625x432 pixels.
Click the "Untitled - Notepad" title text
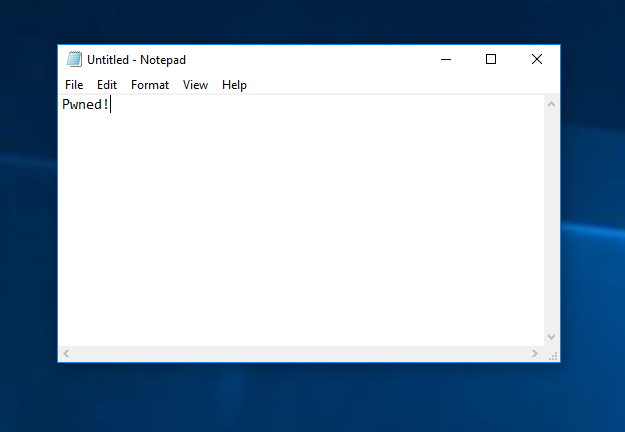[136, 60]
